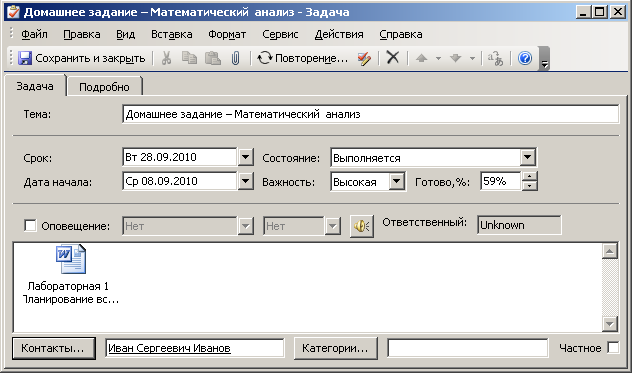The height and width of the screenshot is (373, 632).
Task: Increase the Готово percent value
Action: (x=530, y=177)
